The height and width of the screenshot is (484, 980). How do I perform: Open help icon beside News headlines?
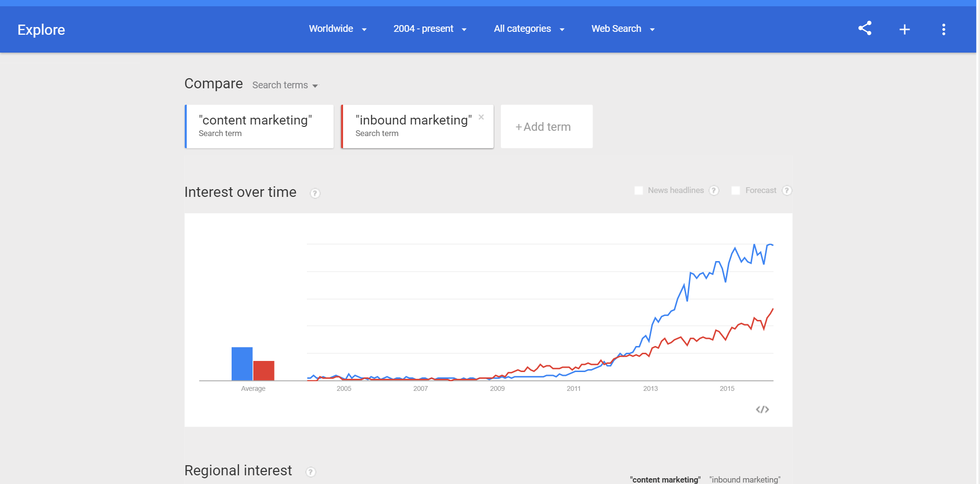714,191
